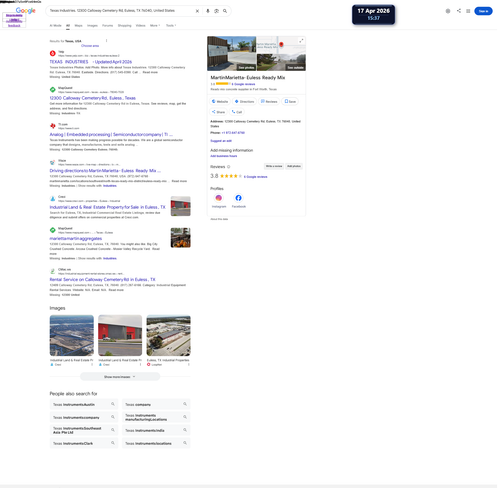Open the Tools dropdown
This screenshot has height=488, width=500.
pos(171,25)
